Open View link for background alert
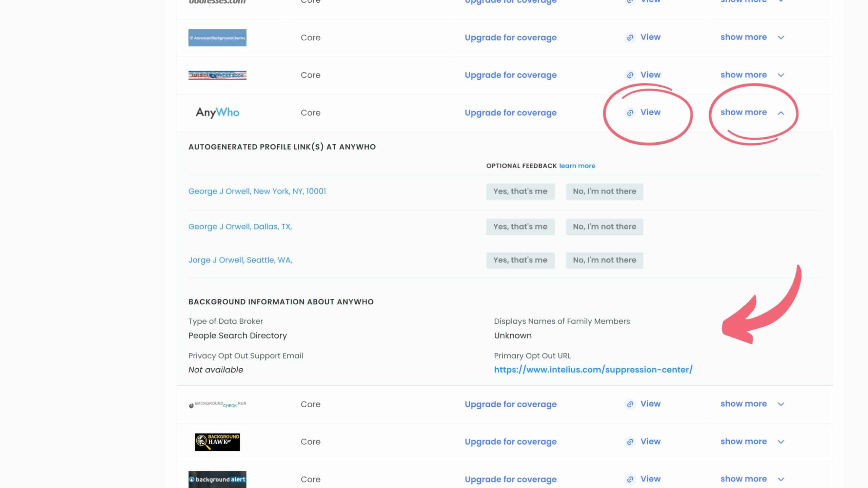 [x=650, y=479]
